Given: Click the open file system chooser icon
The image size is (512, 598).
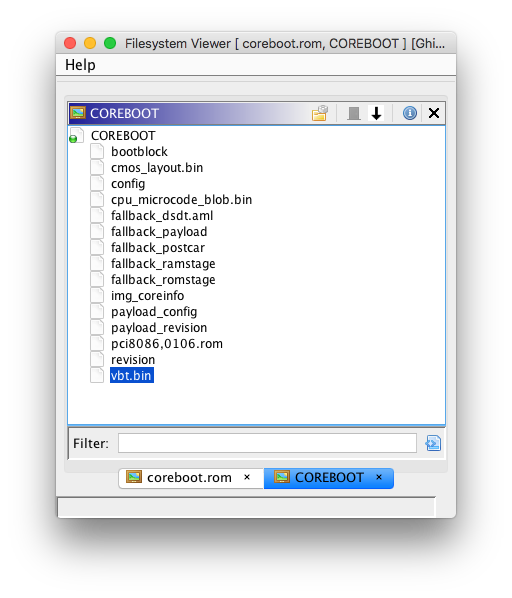Looking at the screenshot, I should click(320, 113).
